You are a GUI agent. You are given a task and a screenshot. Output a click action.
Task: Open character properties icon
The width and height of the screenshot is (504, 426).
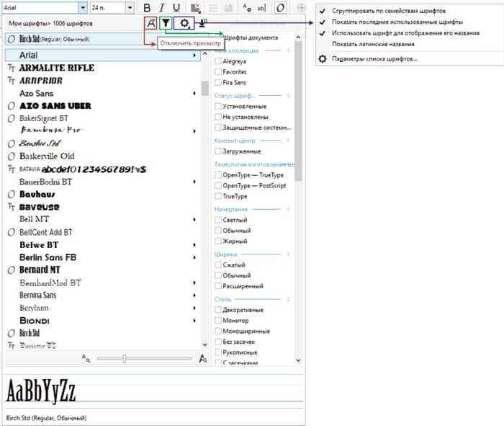247,8
